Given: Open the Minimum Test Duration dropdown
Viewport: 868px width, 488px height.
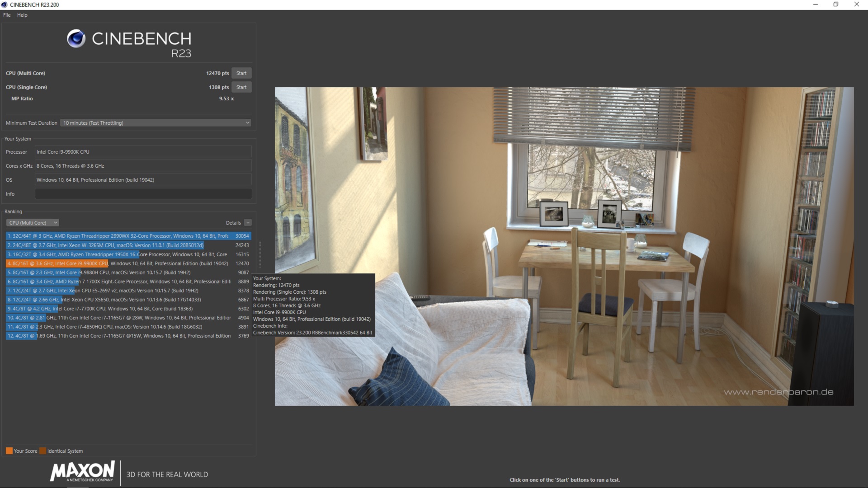Looking at the screenshot, I should point(156,123).
